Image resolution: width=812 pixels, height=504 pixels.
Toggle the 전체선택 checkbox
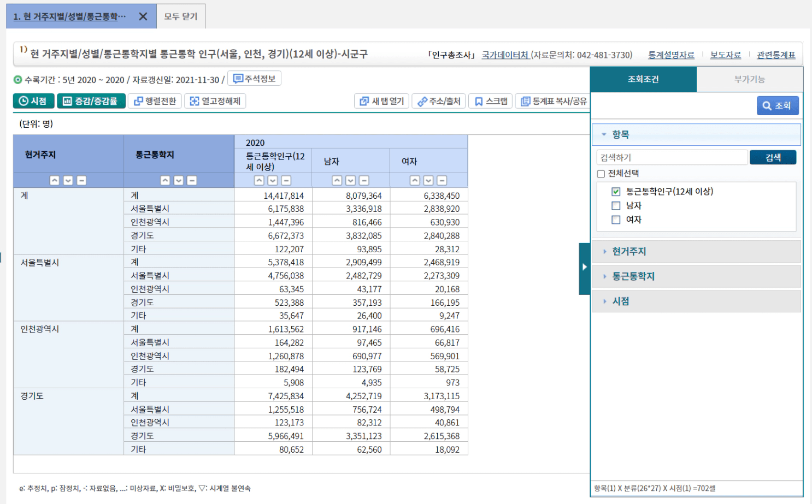(601, 174)
